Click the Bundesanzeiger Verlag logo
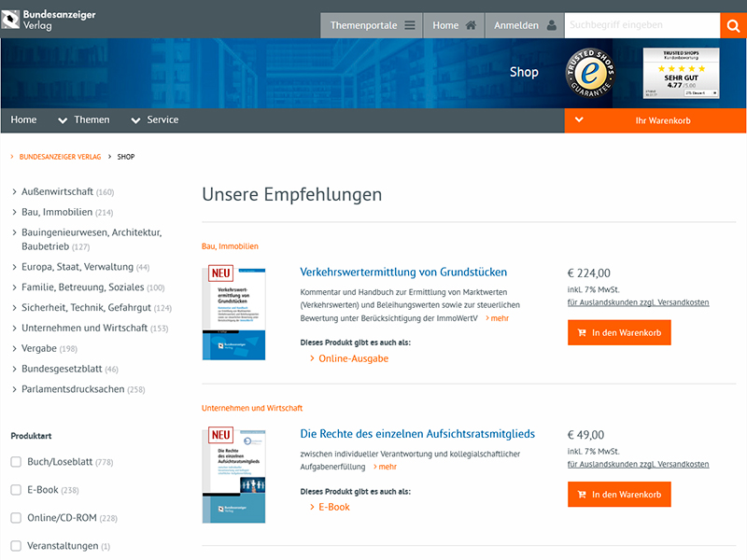 (49, 20)
